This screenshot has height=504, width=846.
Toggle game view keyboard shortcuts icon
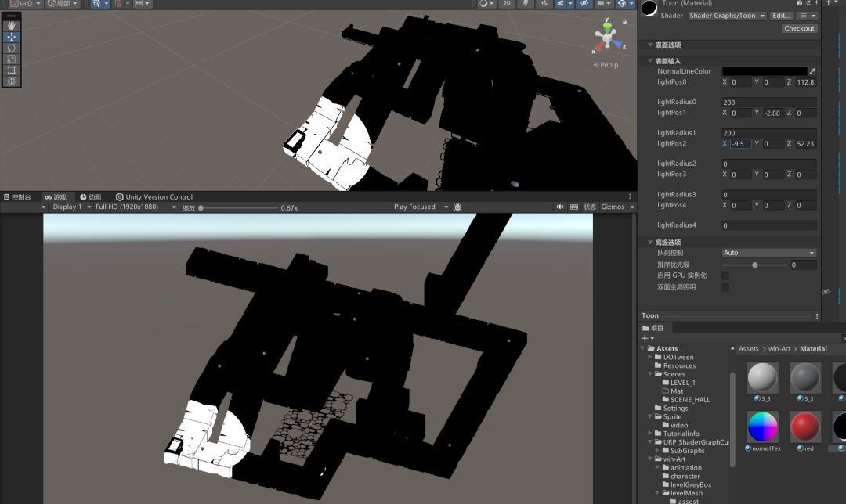pyautogui.click(x=574, y=207)
